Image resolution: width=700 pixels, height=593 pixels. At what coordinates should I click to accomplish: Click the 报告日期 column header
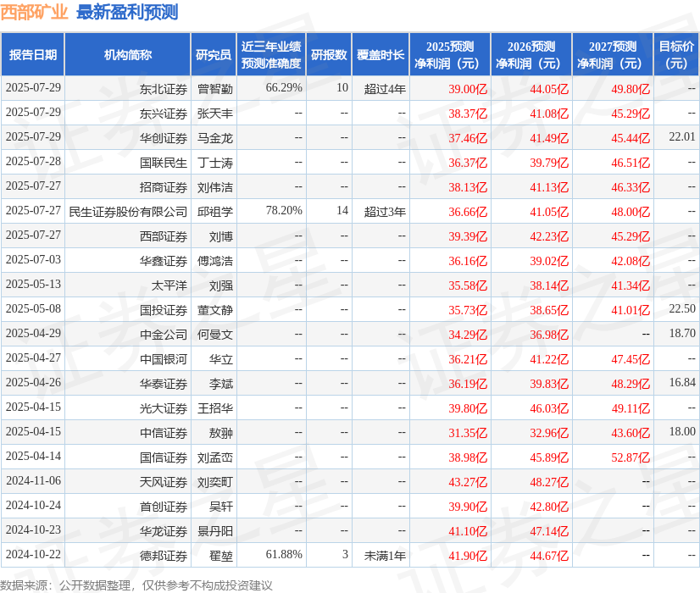(33, 55)
